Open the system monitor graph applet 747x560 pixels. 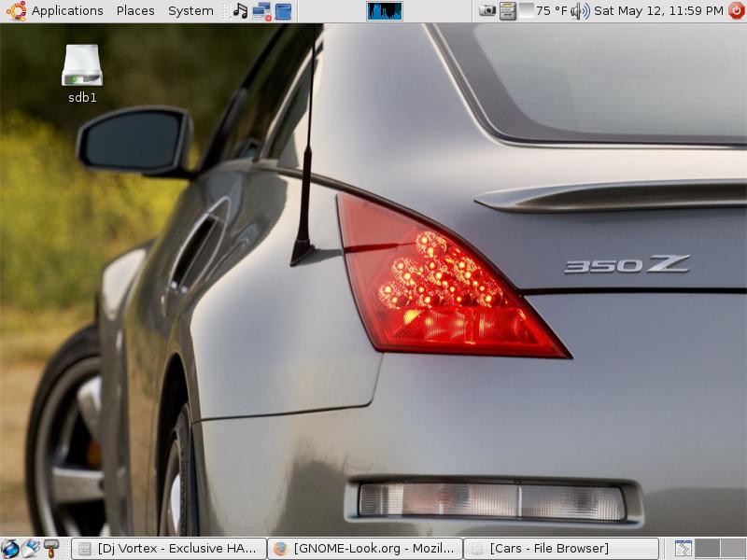(x=385, y=11)
